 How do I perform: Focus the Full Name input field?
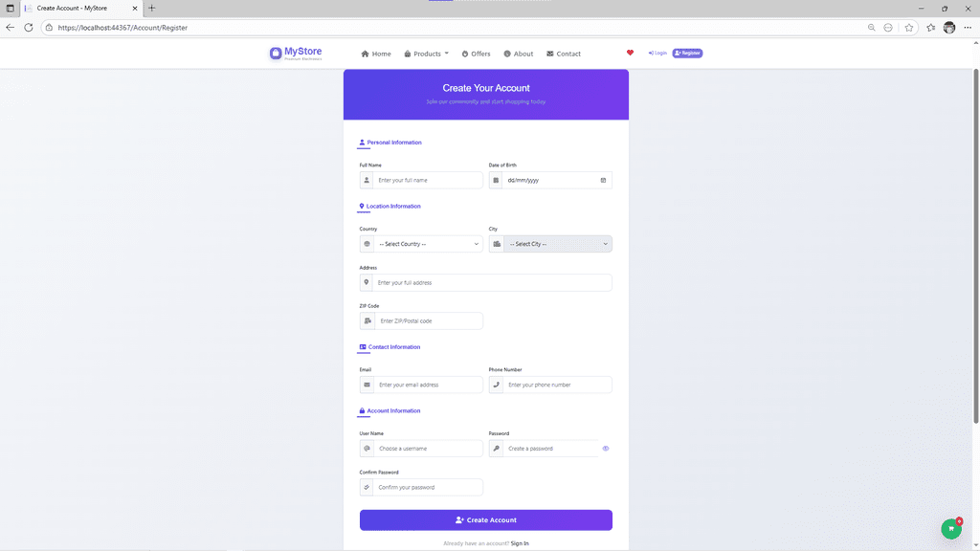tap(428, 180)
